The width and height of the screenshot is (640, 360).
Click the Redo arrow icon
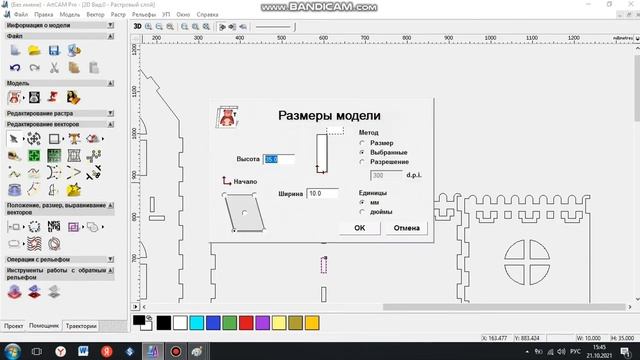[34, 68]
